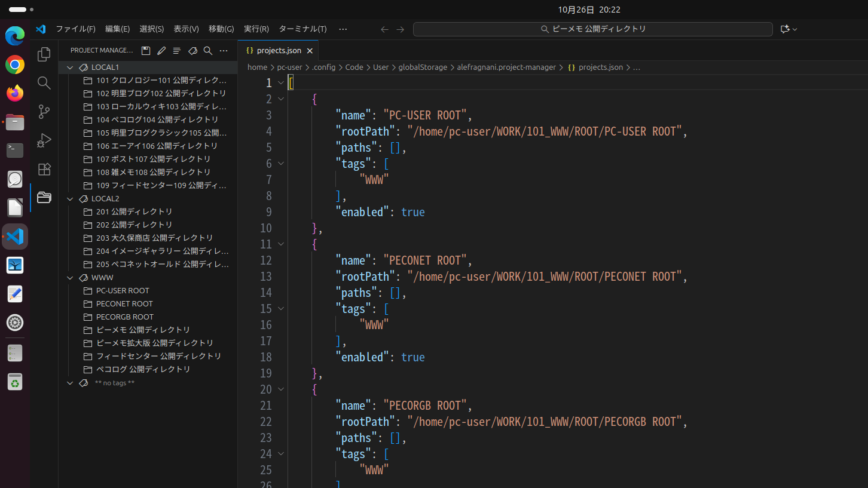The width and height of the screenshot is (868, 488).
Task: Fold the JSON block at line 6
Action: (281, 163)
